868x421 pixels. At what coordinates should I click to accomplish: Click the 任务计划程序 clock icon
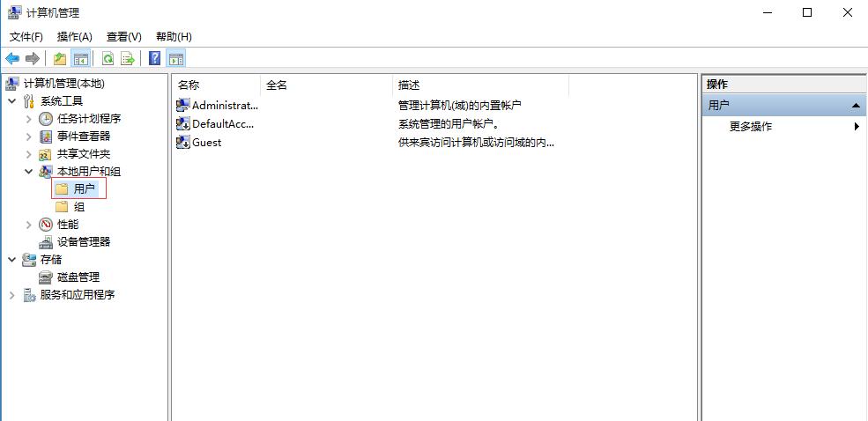[x=46, y=118]
